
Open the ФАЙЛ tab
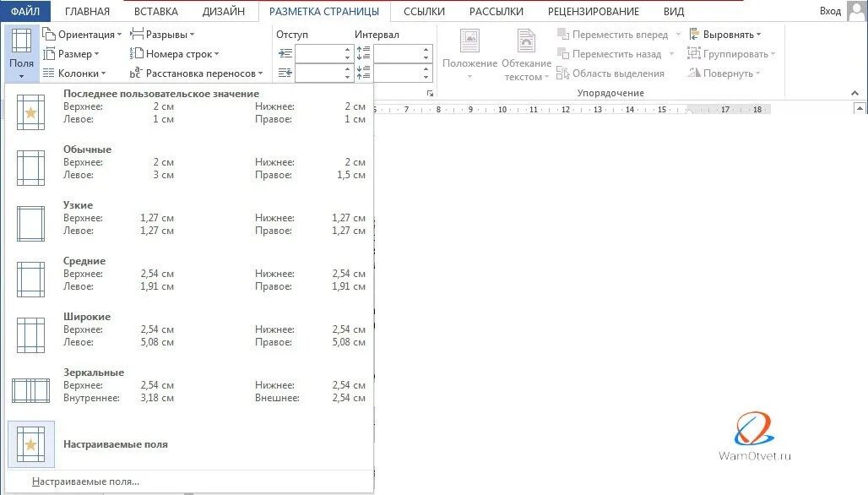tap(25, 11)
